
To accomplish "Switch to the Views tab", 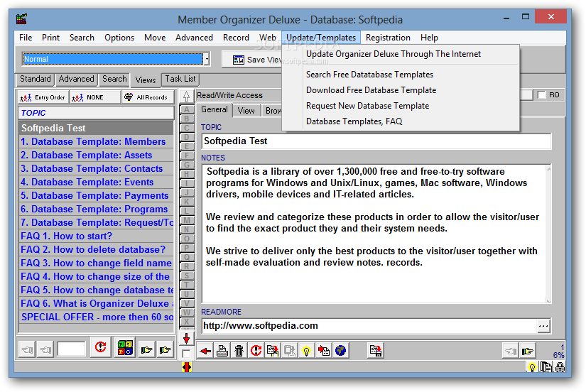I will (146, 80).
